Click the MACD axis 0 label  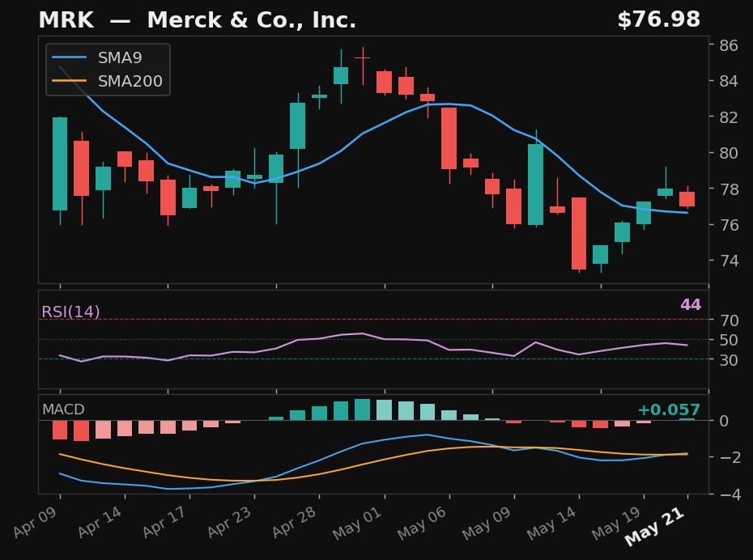[724, 421]
